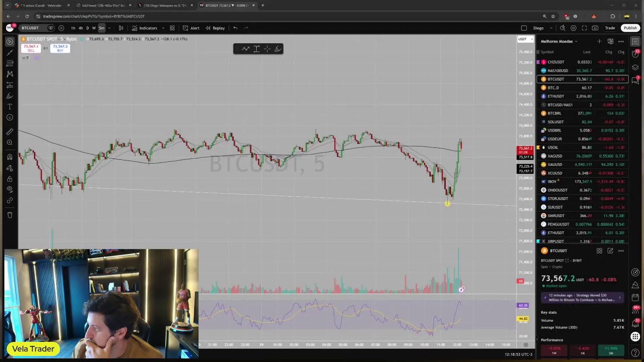Expand the Indicators favorites dropdown arrow
Viewport: 644px width, 362px height.
coord(162,28)
